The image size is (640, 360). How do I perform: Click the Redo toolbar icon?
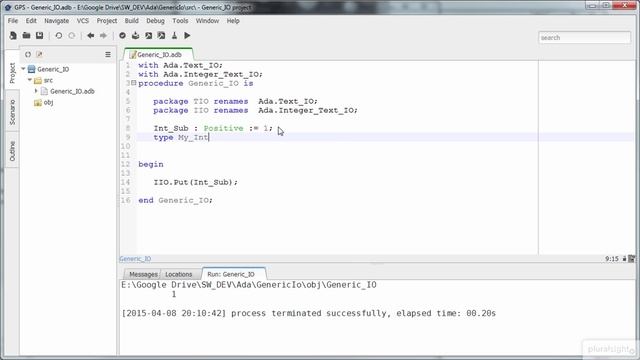(x=72, y=36)
